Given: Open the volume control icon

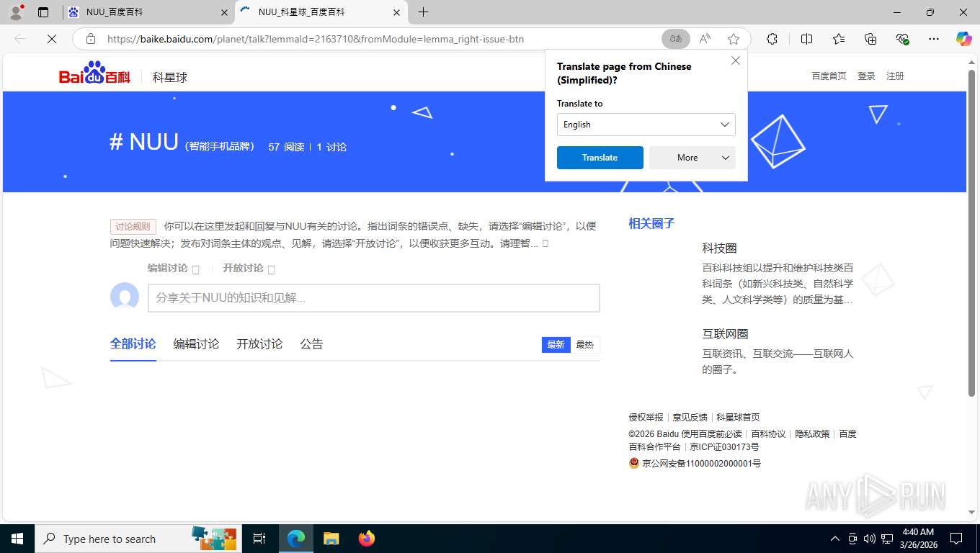Looking at the screenshot, I should pyautogui.click(x=869, y=539).
